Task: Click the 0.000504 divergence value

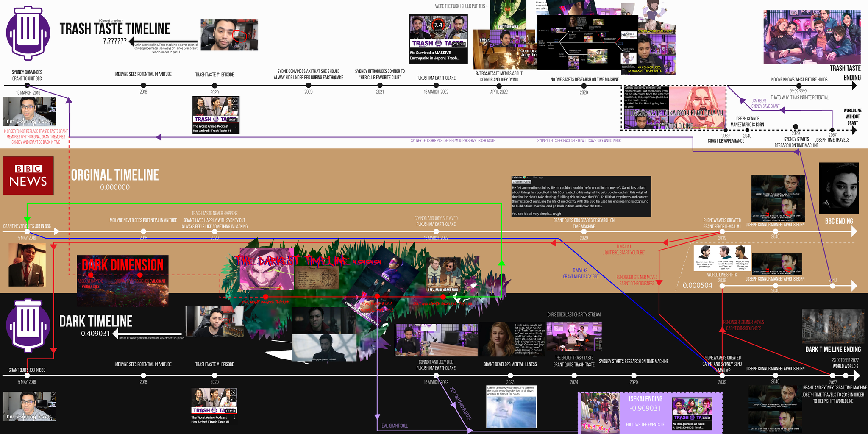Action: (698, 286)
